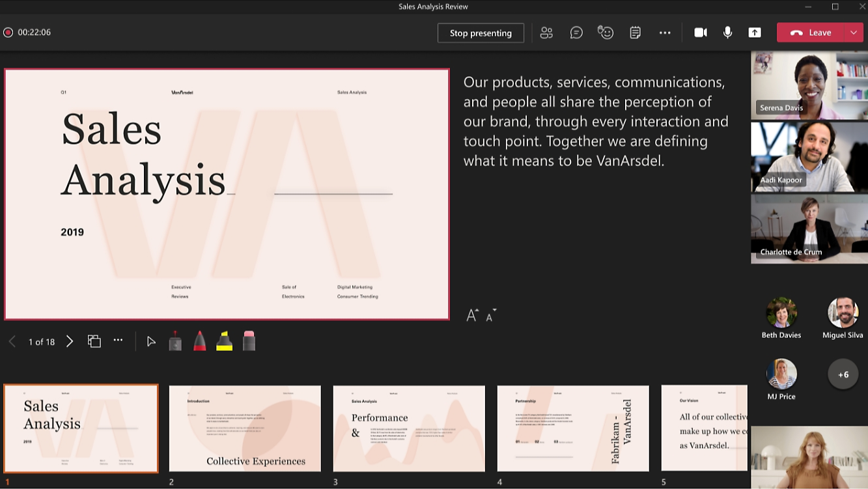Open the meeting notes icon

(x=636, y=33)
